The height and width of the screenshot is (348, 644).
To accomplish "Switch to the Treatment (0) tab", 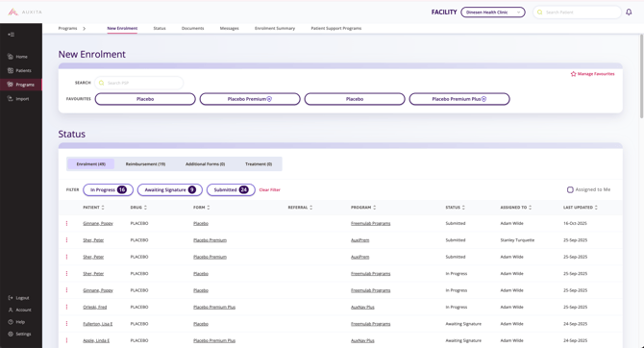I will (259, 164).
